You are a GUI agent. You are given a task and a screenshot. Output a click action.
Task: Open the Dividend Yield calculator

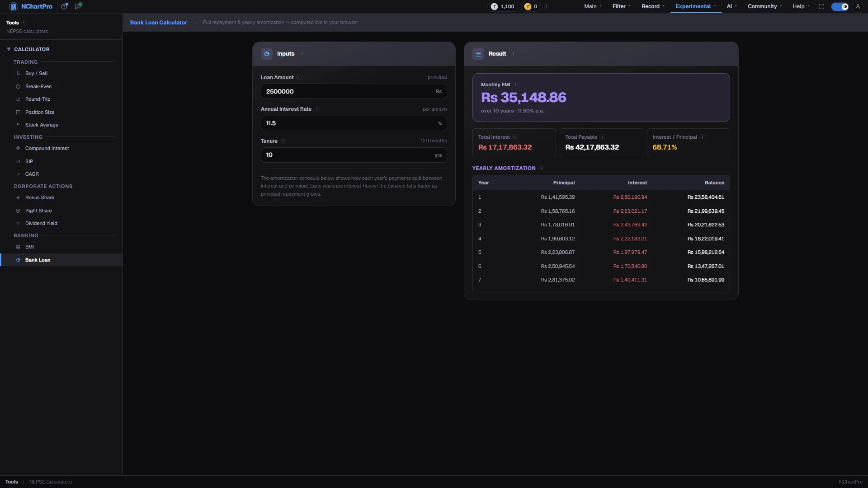61,223
